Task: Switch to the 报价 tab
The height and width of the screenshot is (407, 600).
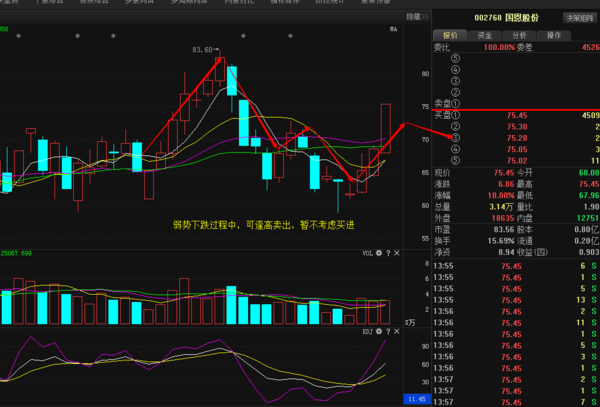Action: (450, 36)
